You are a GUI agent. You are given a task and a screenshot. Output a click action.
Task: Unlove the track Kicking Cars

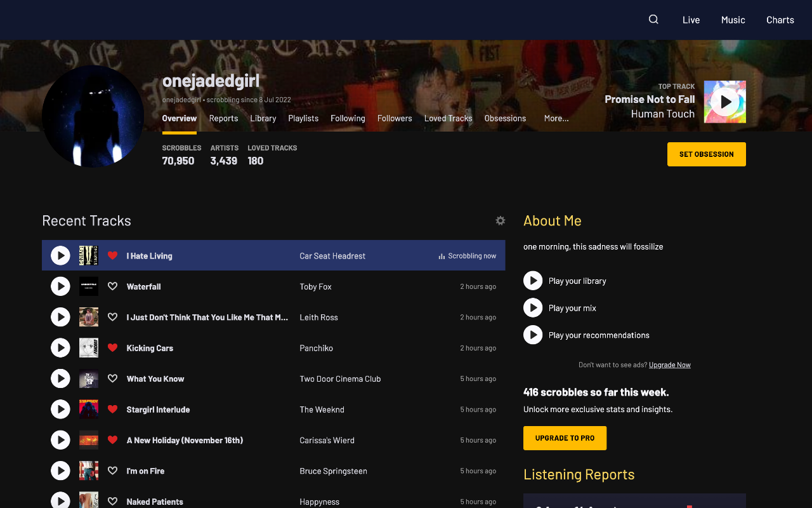(x=112, y=348)
